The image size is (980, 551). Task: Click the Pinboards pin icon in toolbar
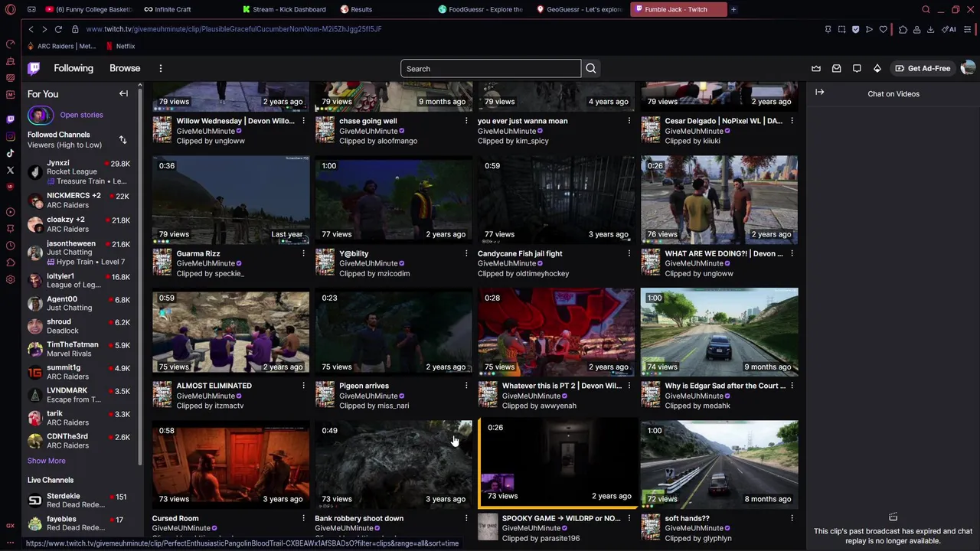[x=828, y=29]
